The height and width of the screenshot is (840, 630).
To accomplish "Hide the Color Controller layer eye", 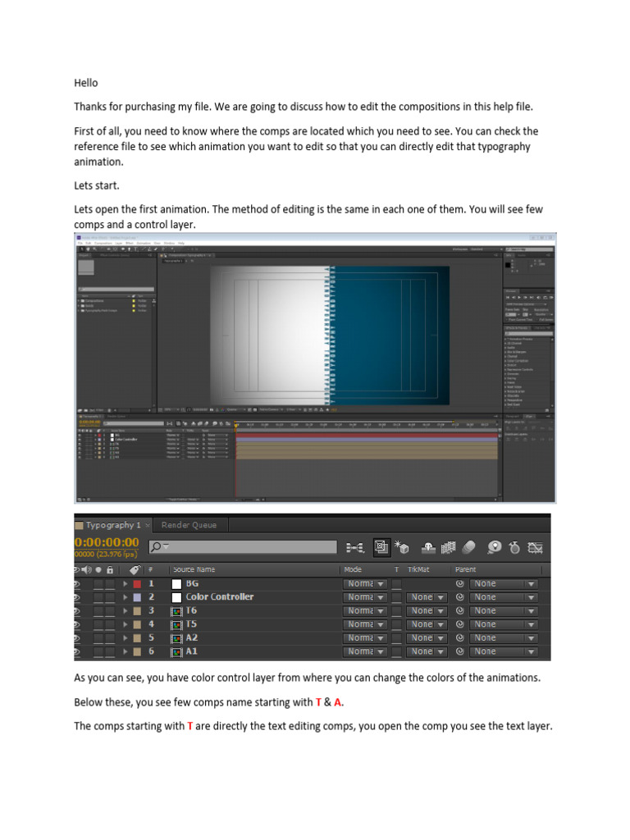I will pyautogui.click(x=77, y=597).
